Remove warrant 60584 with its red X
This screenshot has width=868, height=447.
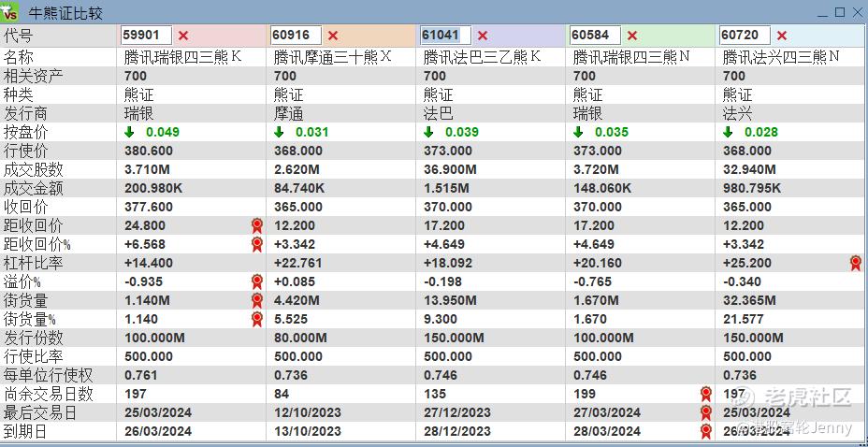[632, 36]
